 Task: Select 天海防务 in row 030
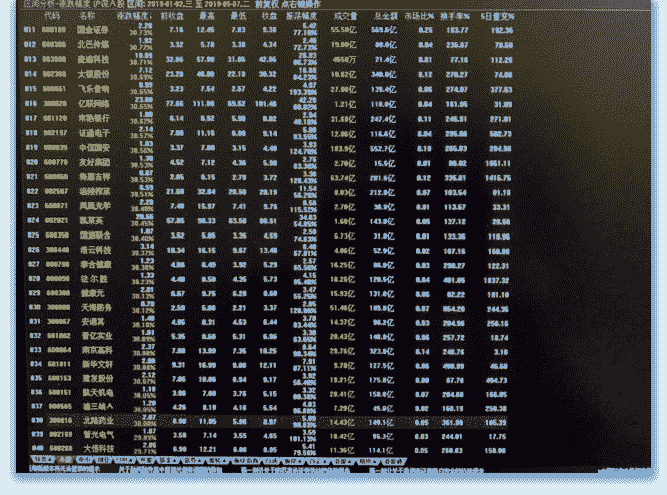pyautogui.click(x=97, y=307)
